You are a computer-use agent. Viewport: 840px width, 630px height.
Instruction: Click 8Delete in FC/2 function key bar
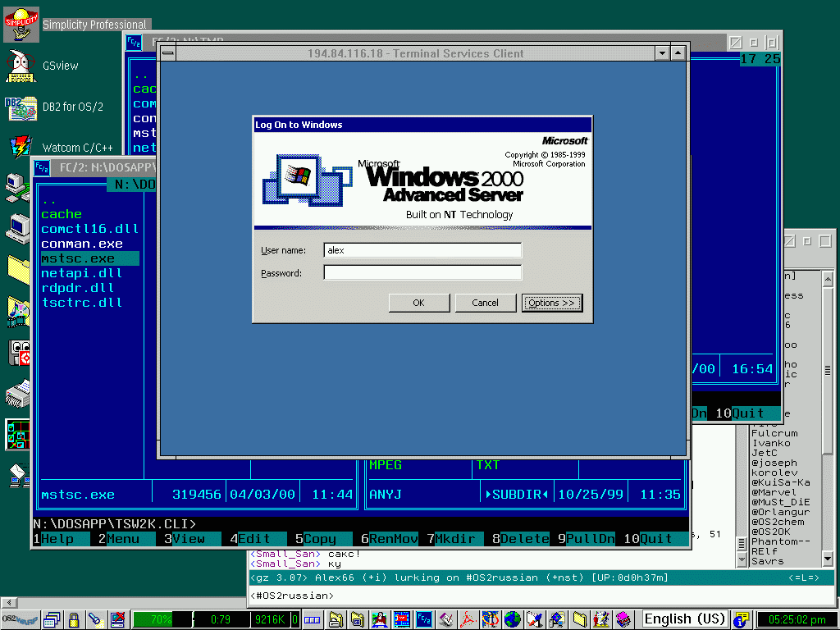(521, 539)
